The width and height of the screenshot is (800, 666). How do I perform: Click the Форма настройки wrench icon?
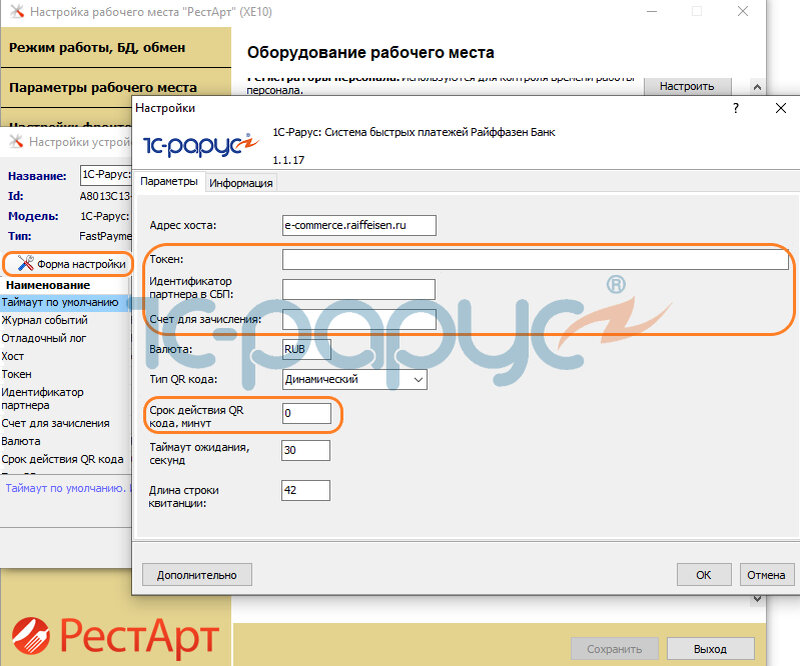pos(26,263)
